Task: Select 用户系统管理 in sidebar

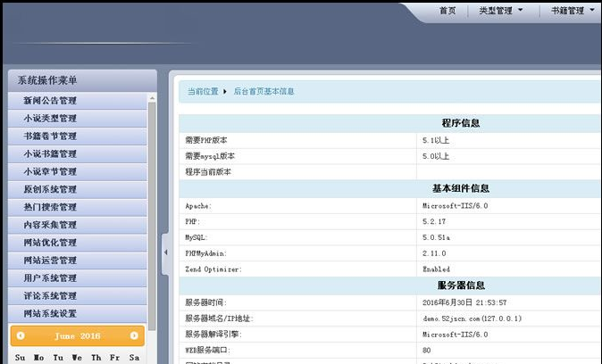Action: click(50, 278)
